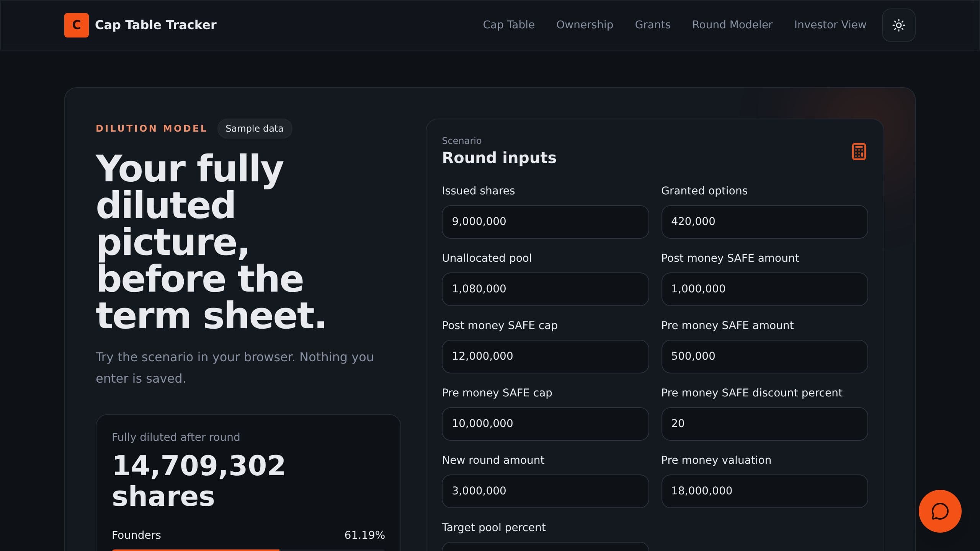This screenshot has height=551, width=980.
Task: Click the DILUTION MODEL heading label
Action: (x=151, y=129)
